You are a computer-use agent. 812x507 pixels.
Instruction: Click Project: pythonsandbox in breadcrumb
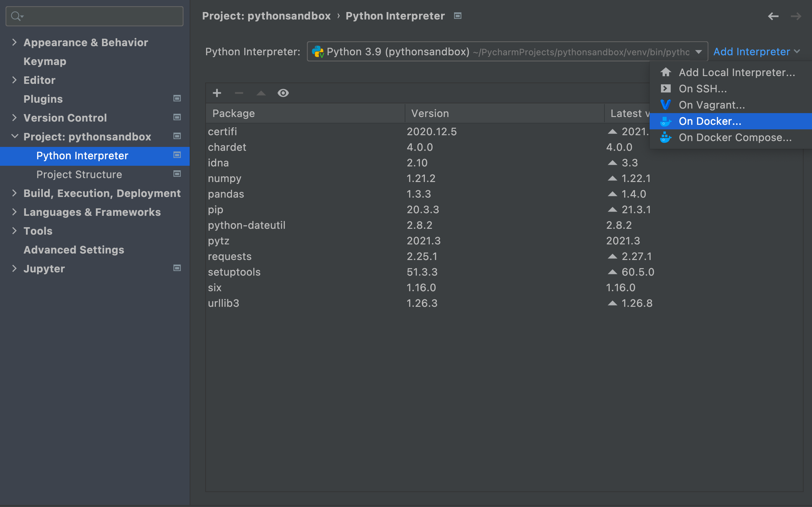pyautogui.click(x=266, y=16)
